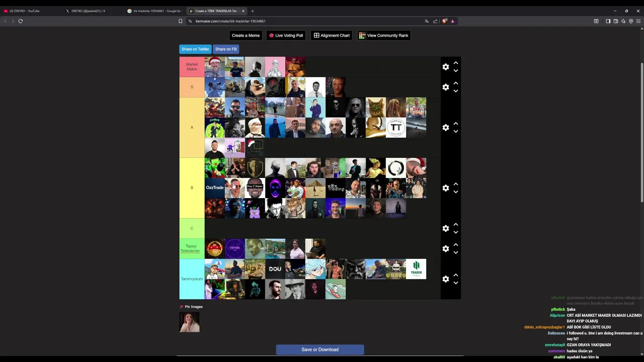The height and width of the screenshot is (362, 644).
Task: Open settings gear for Tanımıyorum tier
Action: 445,279
